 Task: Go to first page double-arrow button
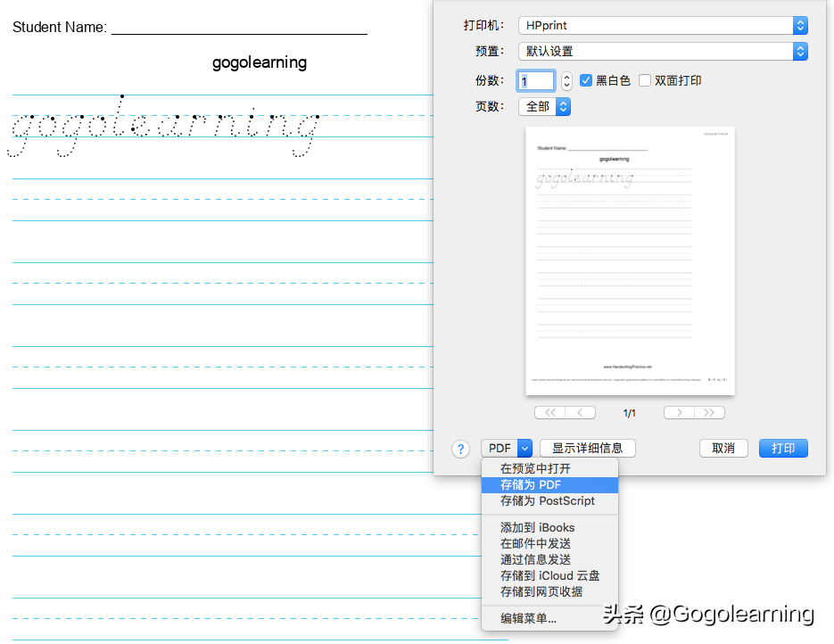[x=550, y=413]
